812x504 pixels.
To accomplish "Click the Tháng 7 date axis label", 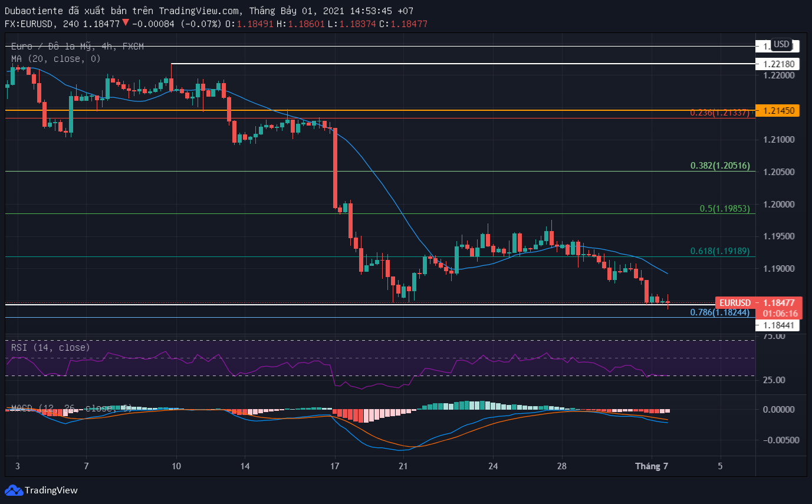I will [652, 466].
